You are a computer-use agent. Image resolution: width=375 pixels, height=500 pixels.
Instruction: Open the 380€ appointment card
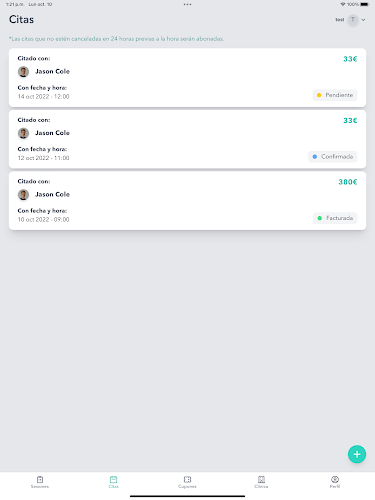point(187,201)
